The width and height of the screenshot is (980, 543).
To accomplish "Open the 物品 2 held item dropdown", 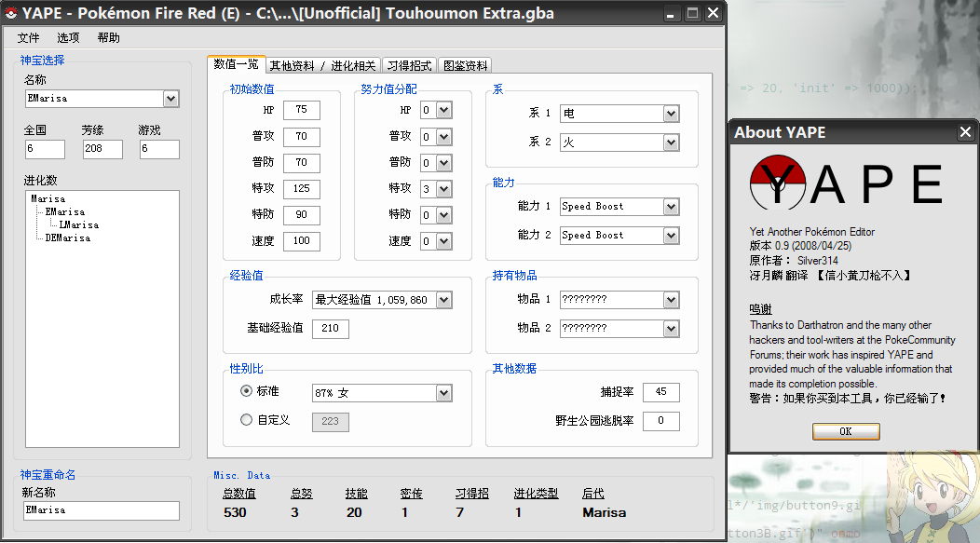I will (x=672, y=329).
